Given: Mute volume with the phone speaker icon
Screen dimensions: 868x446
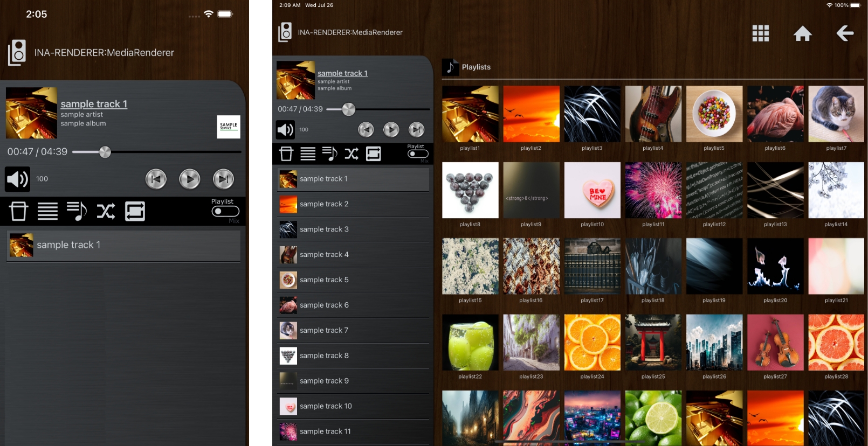Looking at the screenshot, I should click(x=17, y=179).
